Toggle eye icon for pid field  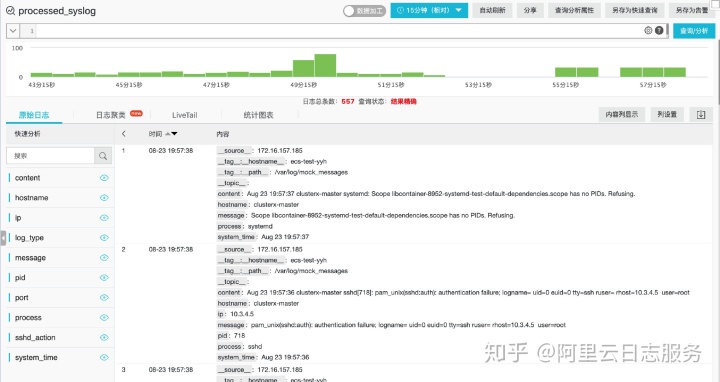(104, 277)
